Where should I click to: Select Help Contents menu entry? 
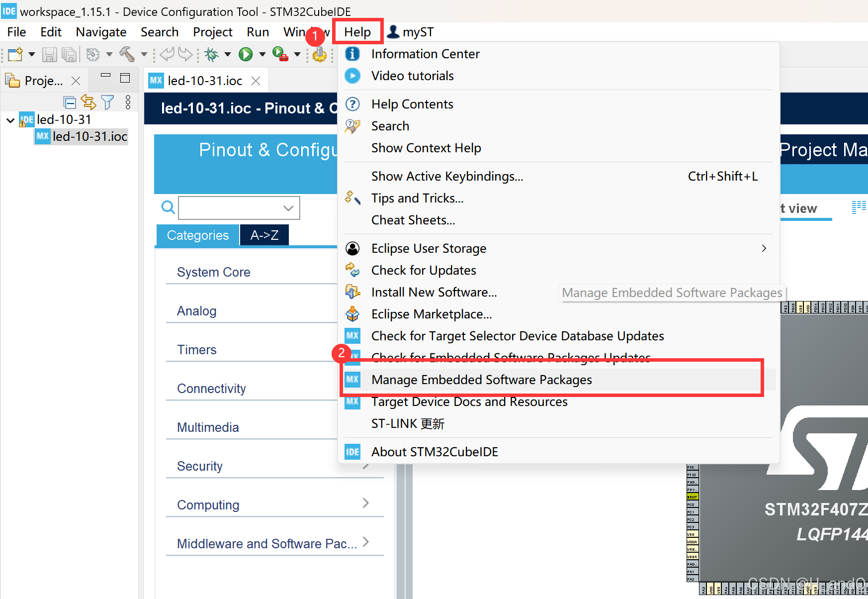pyautogui.click(x=558, y=104)
